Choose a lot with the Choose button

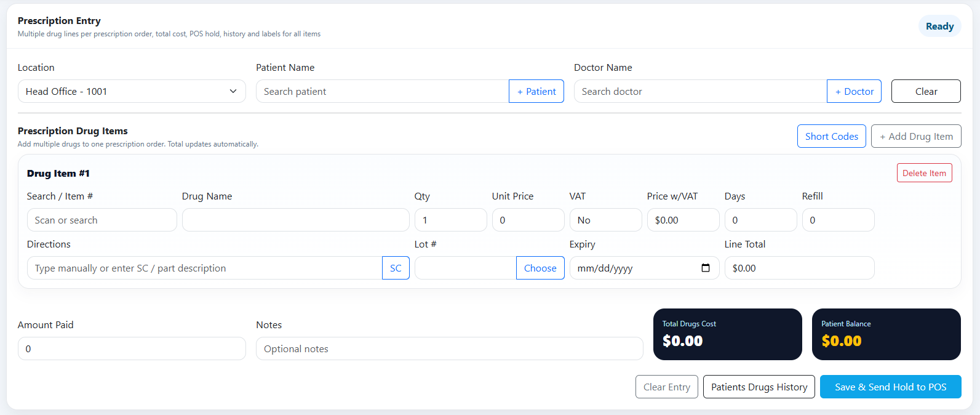[540, 268]
